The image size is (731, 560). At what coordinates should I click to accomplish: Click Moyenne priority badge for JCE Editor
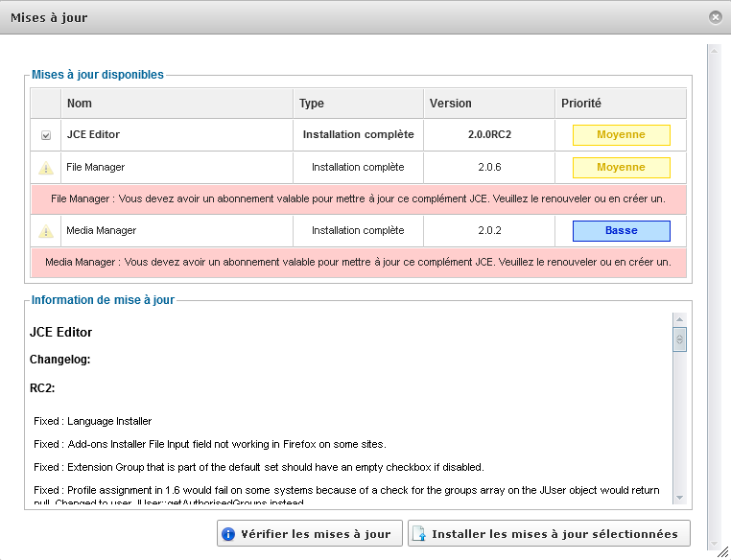click(621, 135)
